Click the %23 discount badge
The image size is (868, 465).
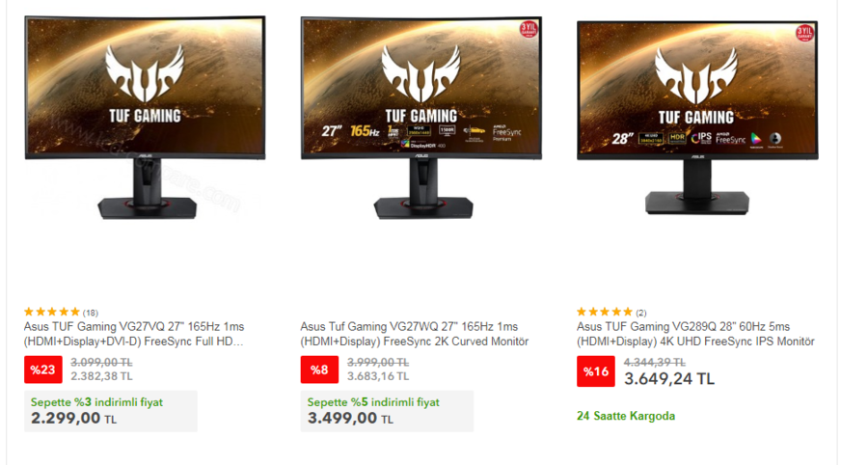43,369
